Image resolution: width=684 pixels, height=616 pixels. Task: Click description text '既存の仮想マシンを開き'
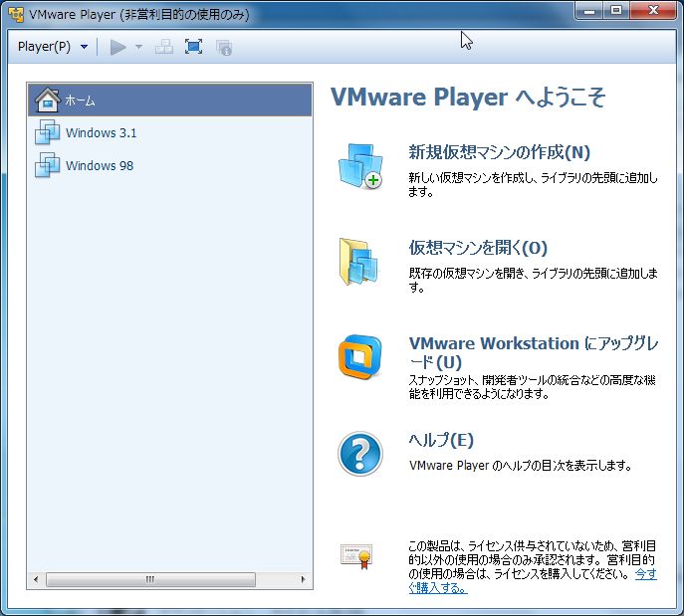466,274
